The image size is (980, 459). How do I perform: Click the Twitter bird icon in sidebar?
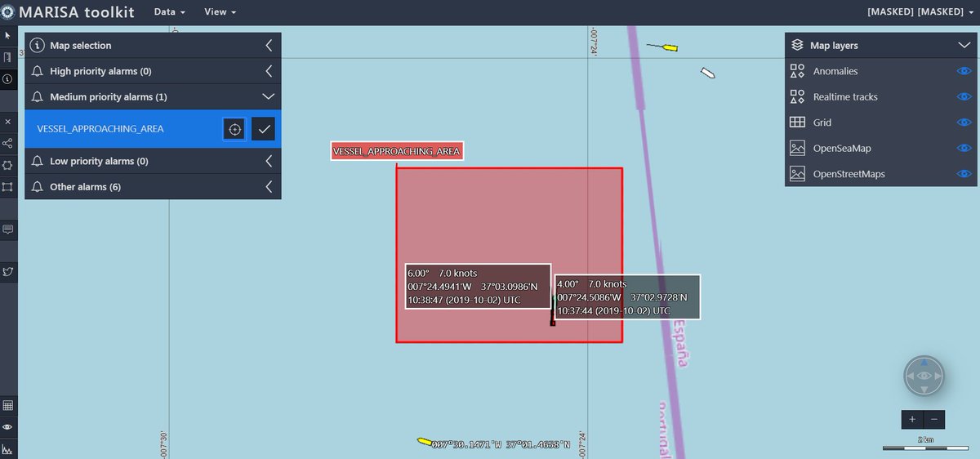(x=7, y=271)
